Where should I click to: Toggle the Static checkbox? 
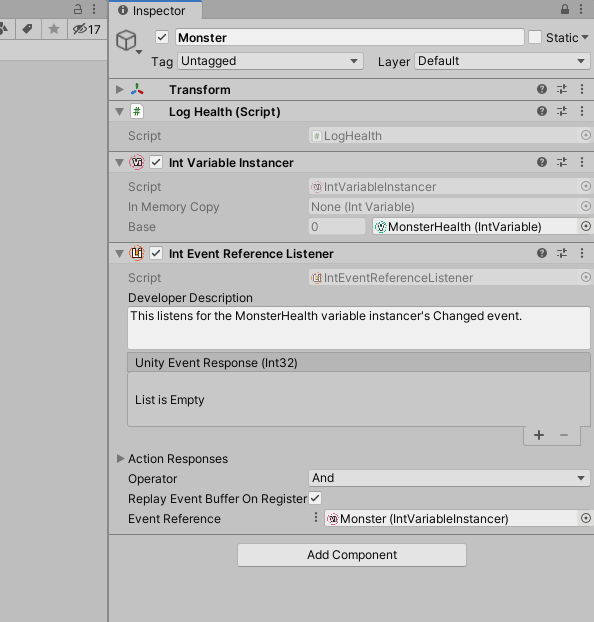[x=535, y=37]
